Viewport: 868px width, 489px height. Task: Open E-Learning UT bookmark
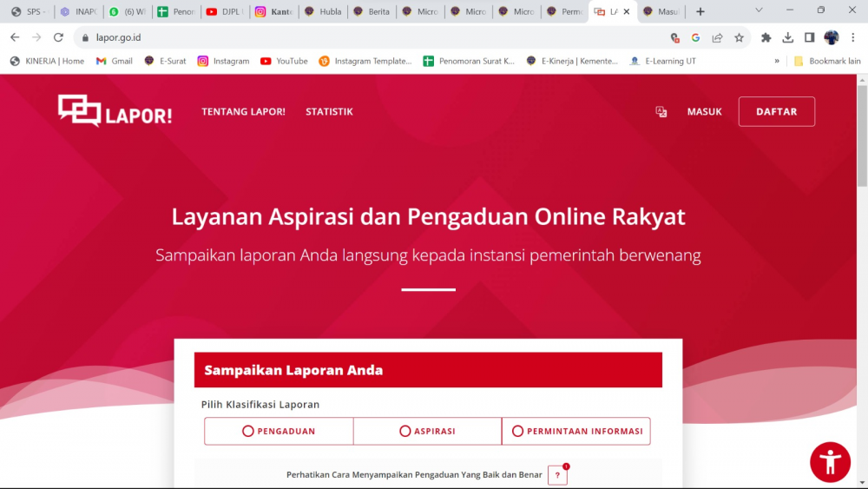(x=662, y=61)
